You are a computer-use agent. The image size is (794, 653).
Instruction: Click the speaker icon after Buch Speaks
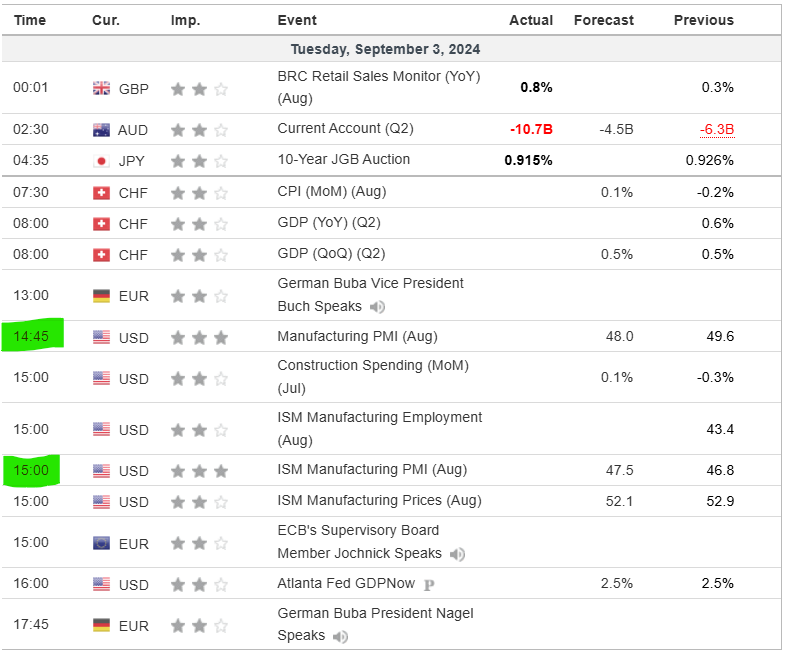377,307
